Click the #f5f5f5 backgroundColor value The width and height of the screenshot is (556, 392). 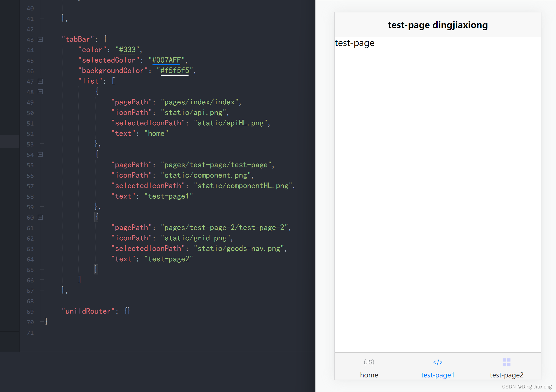(x=175, y=70)
